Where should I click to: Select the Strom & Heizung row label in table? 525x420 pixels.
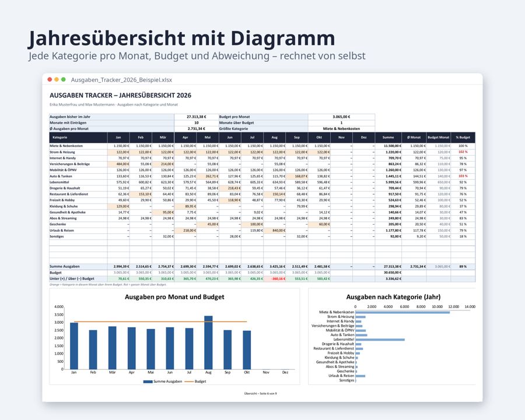click(78, 152)
